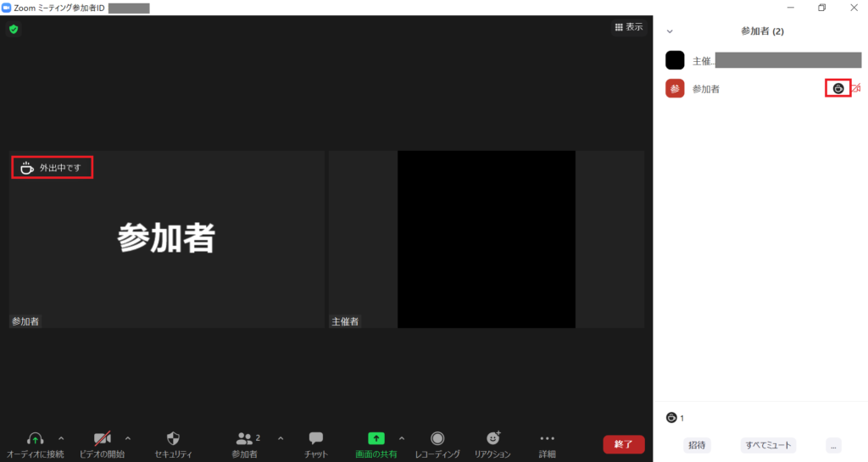
Task: Open the Security shield menu
Action: coord(173,443)
